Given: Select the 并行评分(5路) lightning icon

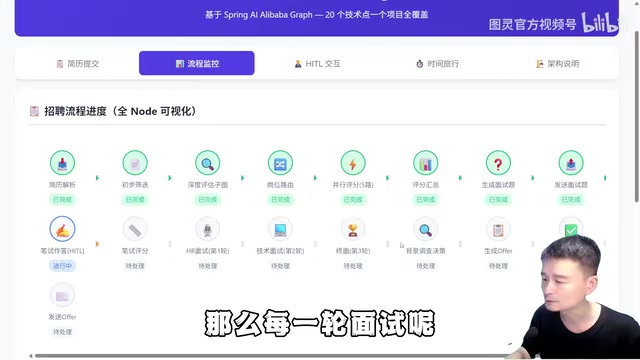Looking at the screenshot, I should 353,163.
